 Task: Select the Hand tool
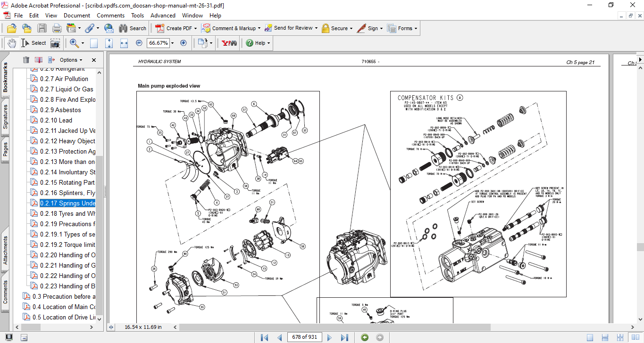[x=11, y=43]
